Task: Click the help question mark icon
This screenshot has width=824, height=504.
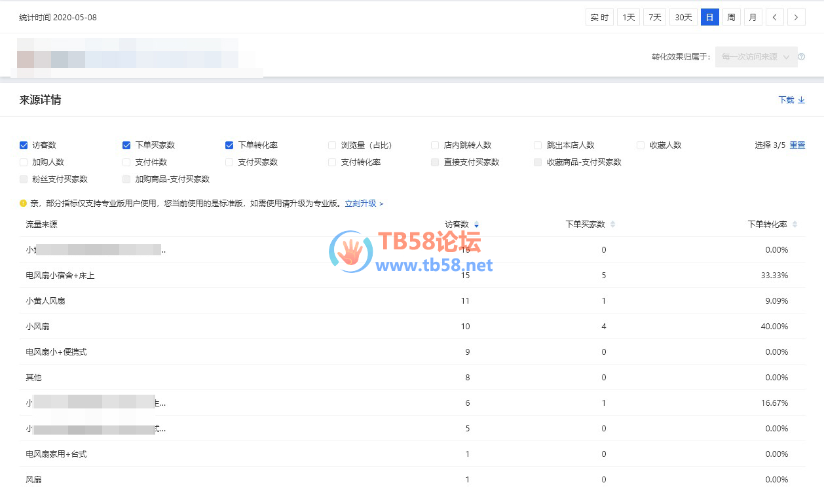Action: pyautogui.click(x=801, y=57)
